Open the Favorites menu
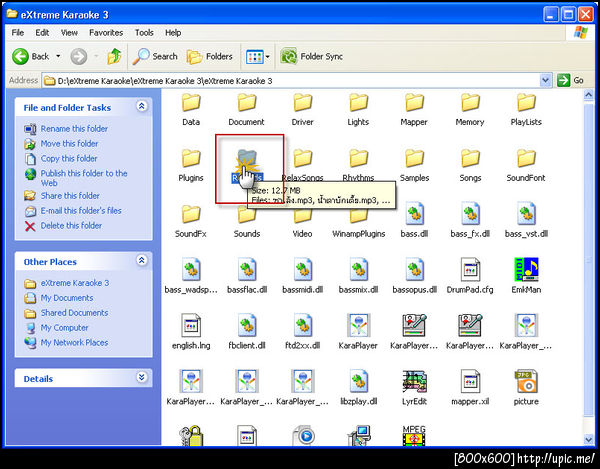The width and height of the screenshot is (600, 469). [x=106, y=33]
